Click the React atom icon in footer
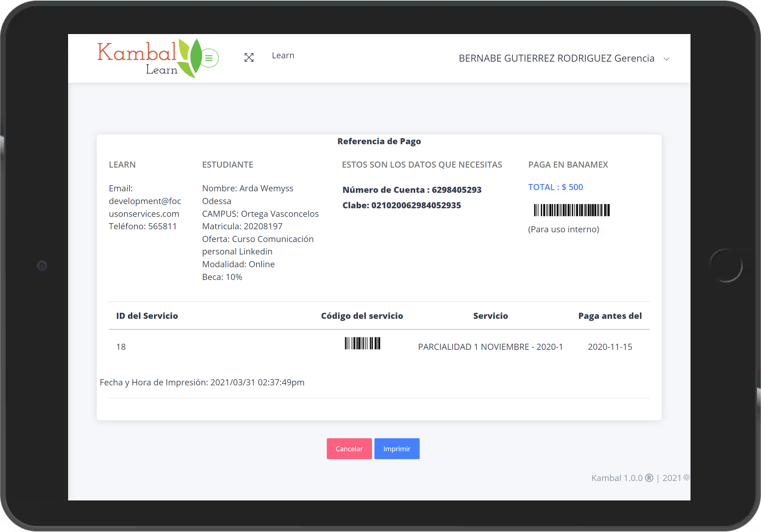Image resolution: width=761 pixels, height=532 pixels. point(687,477)
